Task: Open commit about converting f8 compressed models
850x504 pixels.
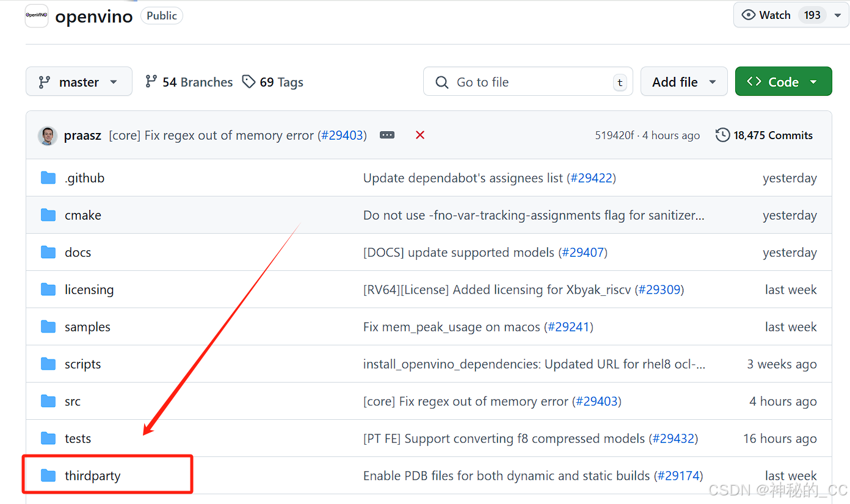Action: click(x=504, y=439)
